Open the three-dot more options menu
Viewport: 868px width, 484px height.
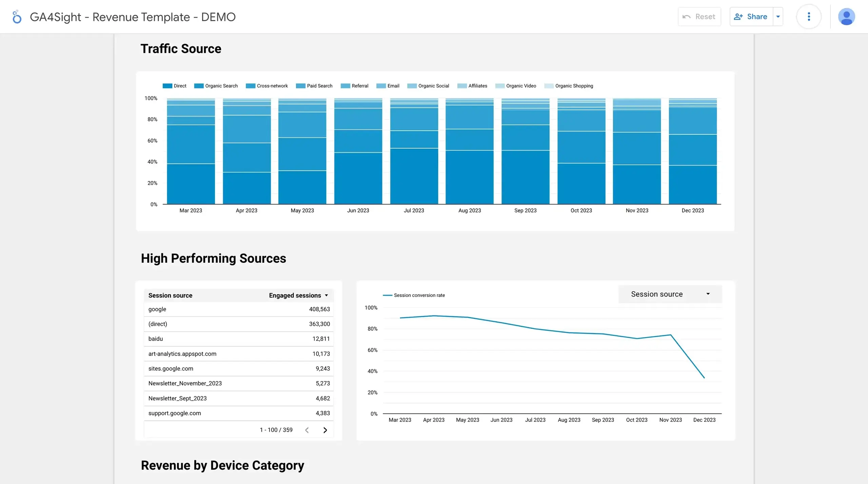pyautogui.click(x=809, y=17)
